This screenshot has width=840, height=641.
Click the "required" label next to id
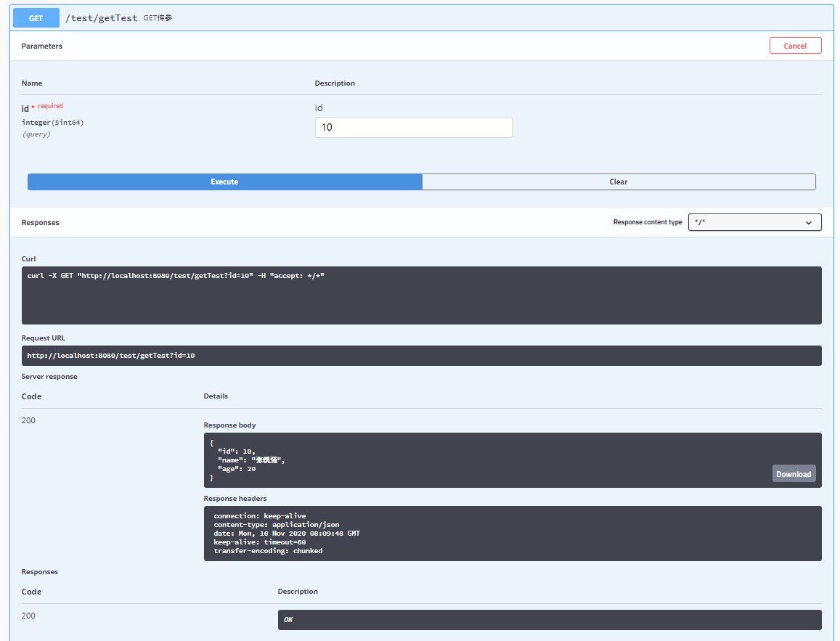click(x=50, y=106)
